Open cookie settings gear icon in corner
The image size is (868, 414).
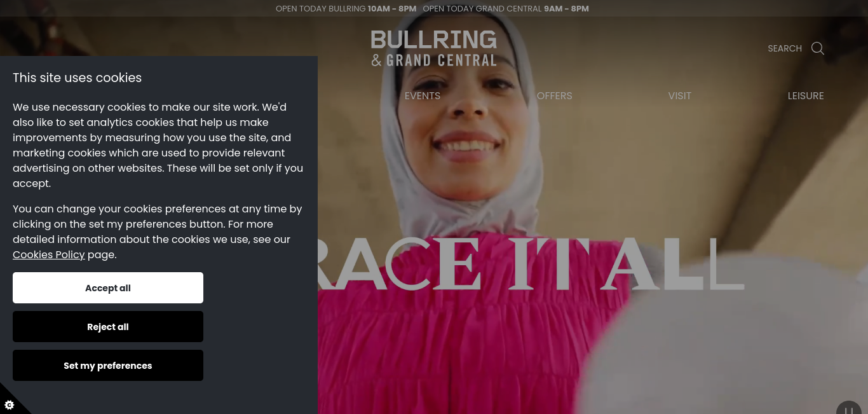[x=10, y=404]
